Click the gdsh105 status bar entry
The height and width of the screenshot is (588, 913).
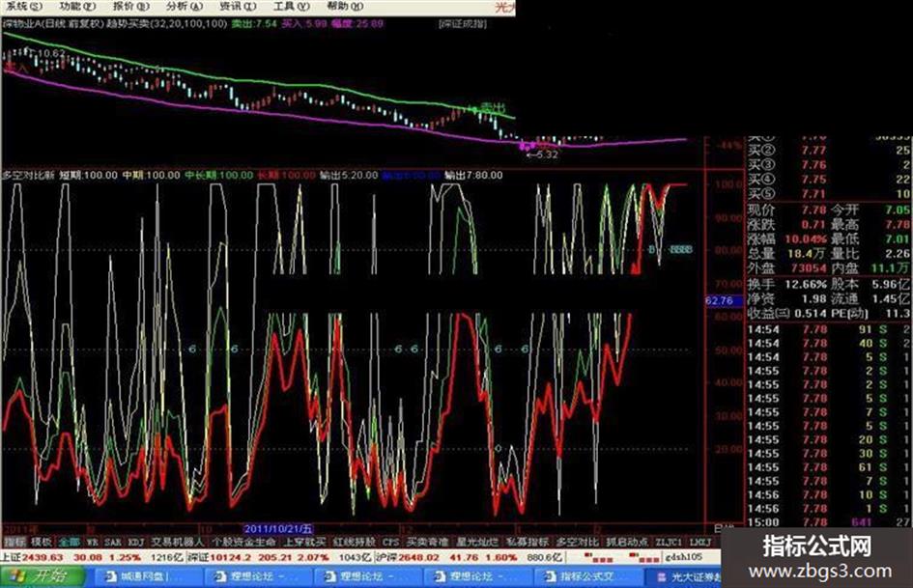click(x=684, y=557)
